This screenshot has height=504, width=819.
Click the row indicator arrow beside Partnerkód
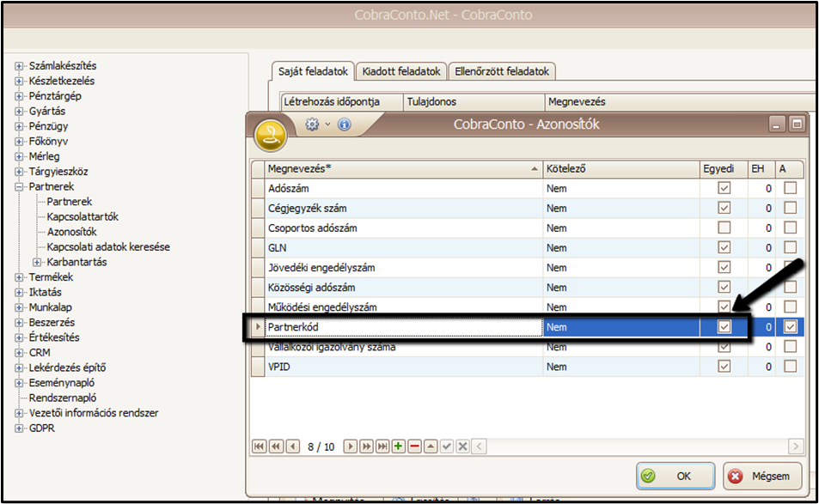pos(258,326)
